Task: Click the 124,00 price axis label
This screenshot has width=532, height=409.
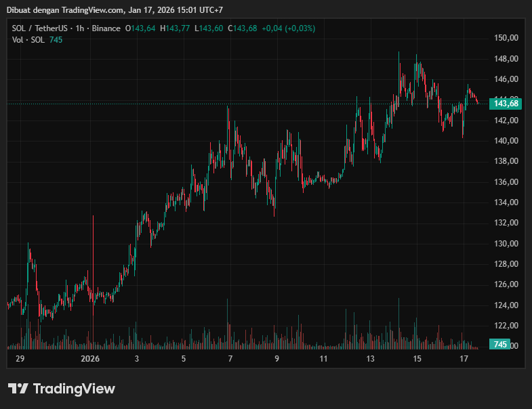Action: pyautogui.click(x=506, y=305)
